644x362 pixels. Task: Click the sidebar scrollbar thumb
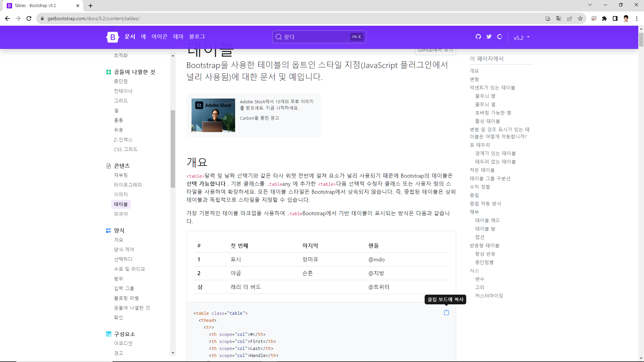click(x=173, y=149)
